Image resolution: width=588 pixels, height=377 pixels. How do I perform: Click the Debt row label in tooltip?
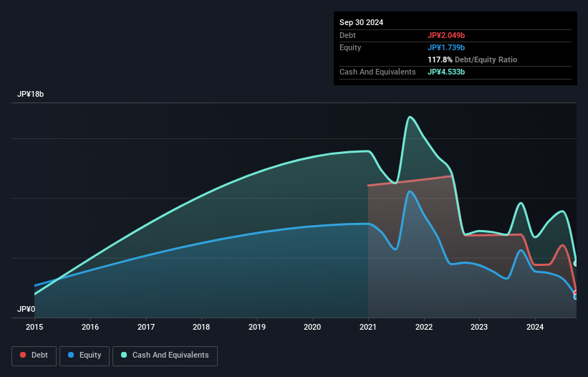pyautogui.click(x=347, y=35)
